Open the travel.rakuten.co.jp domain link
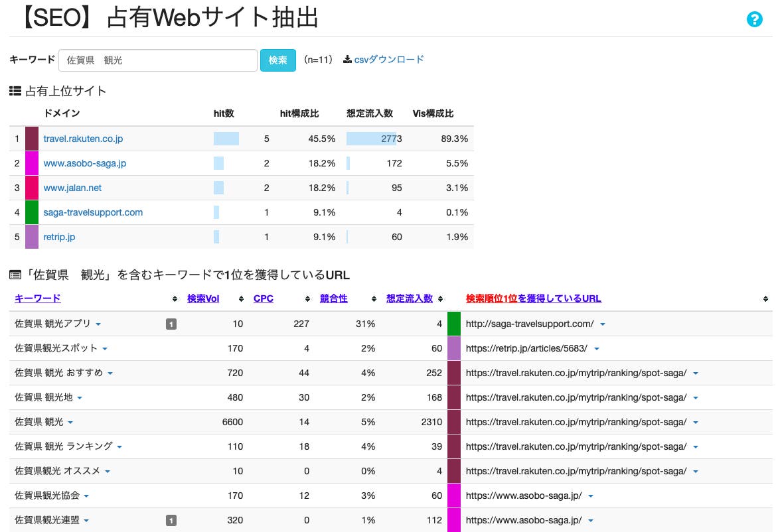This screenshot has height=532, width=776. (x=83, y=139)
